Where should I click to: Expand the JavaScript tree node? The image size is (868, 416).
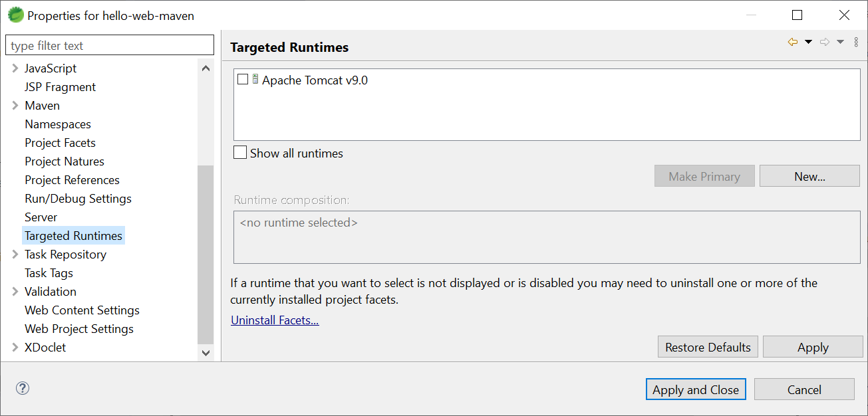point(15,68)
